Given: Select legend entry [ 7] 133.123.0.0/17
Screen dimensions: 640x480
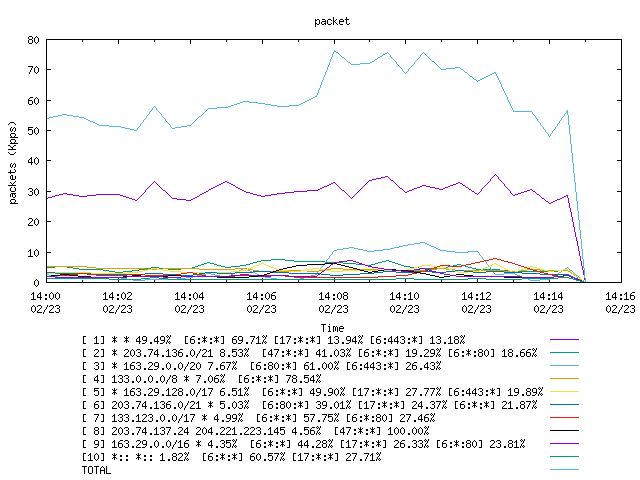Looking at the screenshot, I should pyautogui.click(x=258, y=418).
